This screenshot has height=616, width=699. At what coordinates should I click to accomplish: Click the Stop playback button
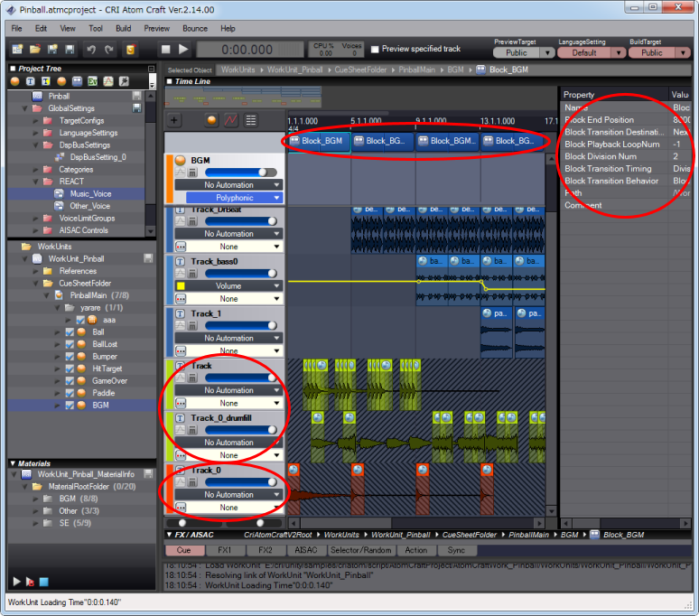[x=165, y=49]
